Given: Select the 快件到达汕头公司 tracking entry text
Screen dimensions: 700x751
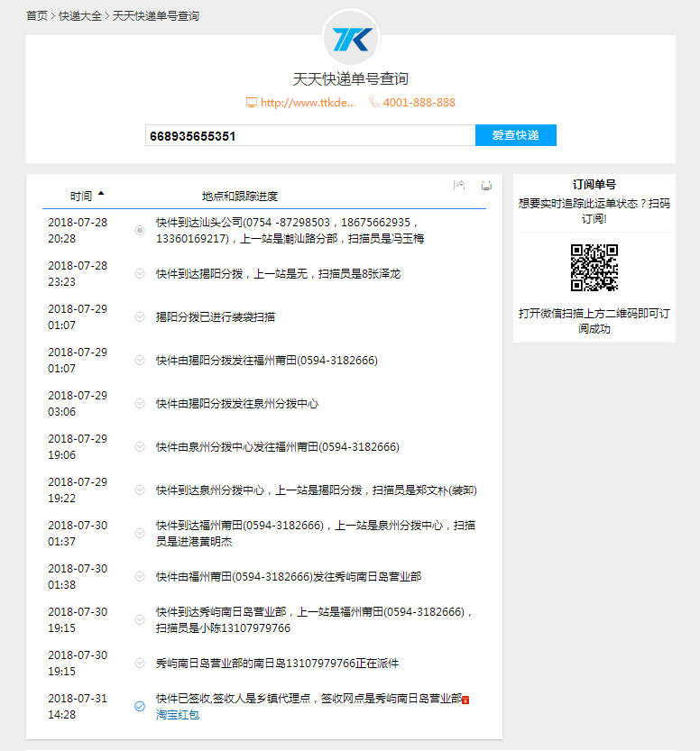Looking at the screenshot, I should click(x=290, y=231).
